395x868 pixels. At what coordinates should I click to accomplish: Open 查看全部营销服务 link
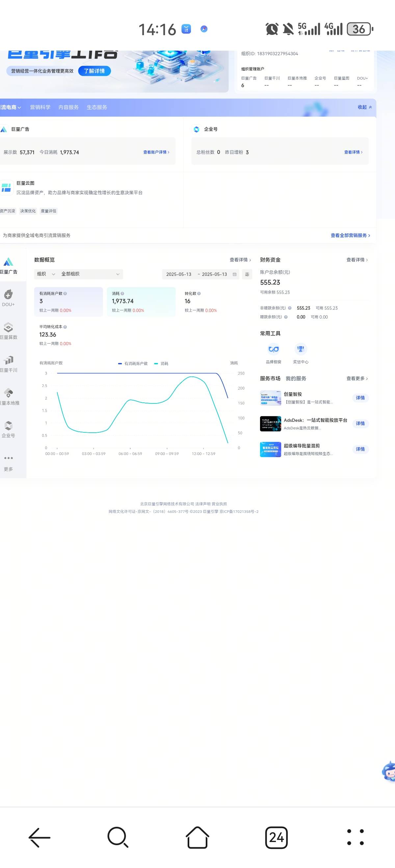[x=350, y=235]
